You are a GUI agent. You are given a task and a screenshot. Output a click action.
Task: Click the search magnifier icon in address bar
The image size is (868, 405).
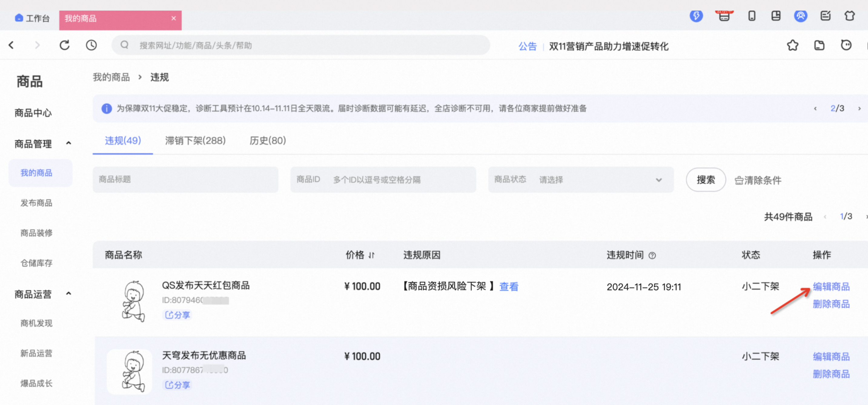pyautogui.click(x=124, y=45)
